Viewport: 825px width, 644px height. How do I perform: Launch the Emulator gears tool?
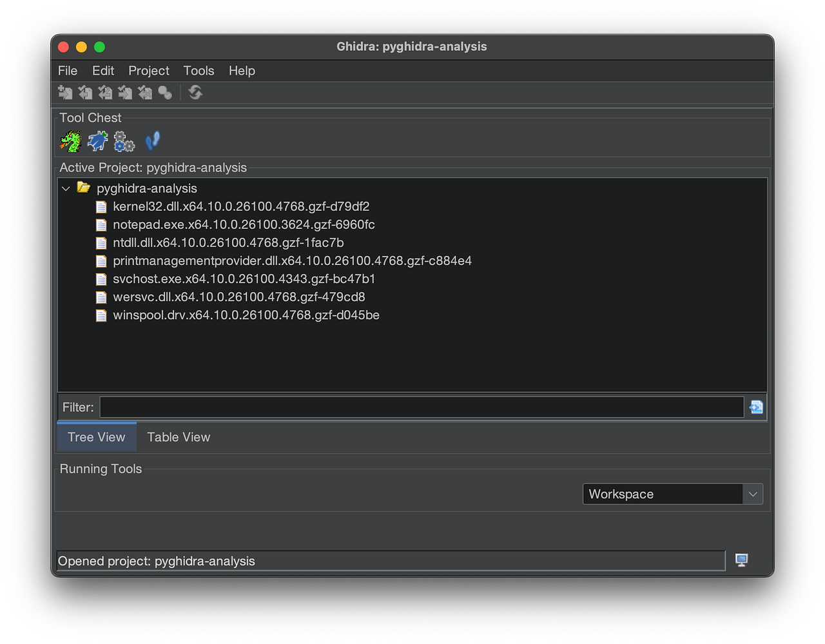(x=124, y=141)
